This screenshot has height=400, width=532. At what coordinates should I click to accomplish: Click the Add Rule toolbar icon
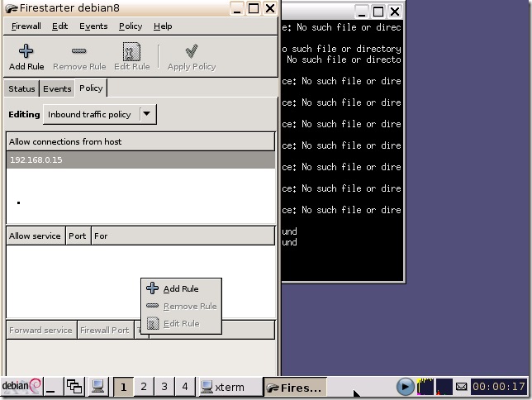click(26, 51)
